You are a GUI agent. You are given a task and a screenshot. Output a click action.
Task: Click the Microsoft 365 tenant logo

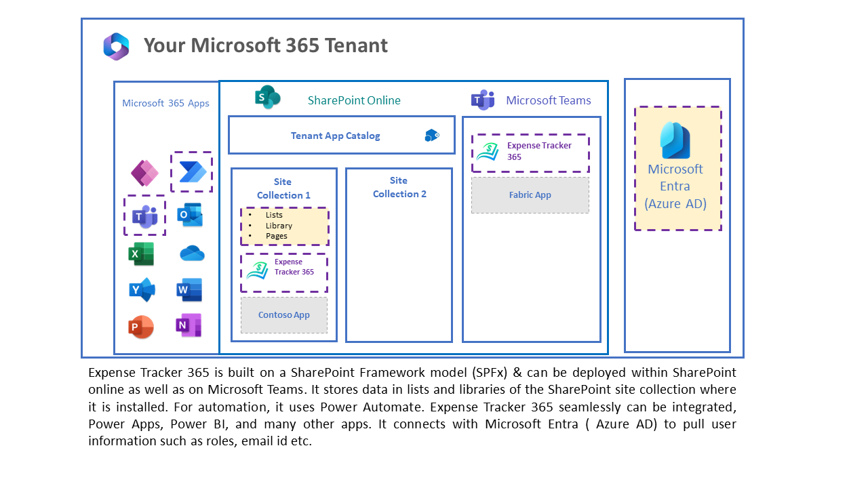116,47
